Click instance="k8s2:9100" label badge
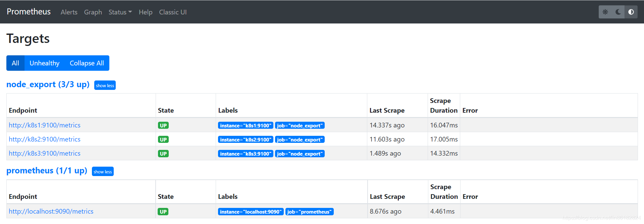 246,139
